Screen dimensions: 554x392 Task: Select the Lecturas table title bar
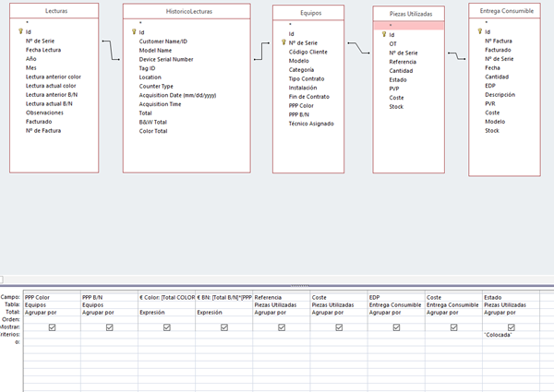point(55,11)
